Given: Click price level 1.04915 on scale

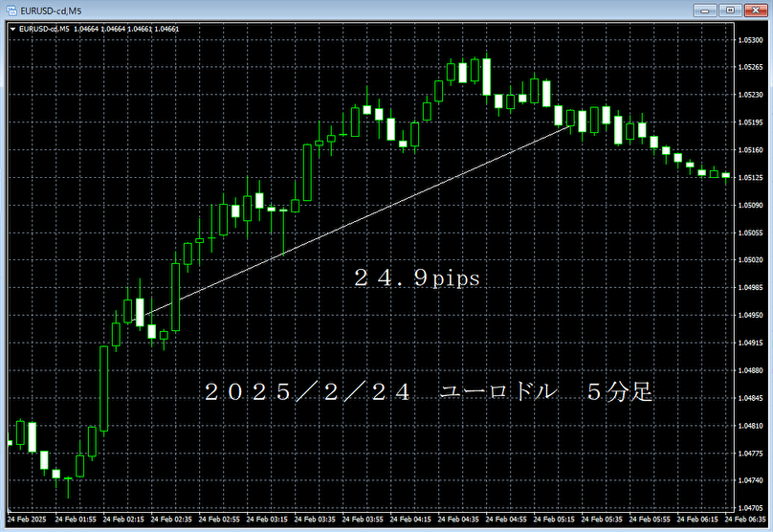Looking at the screenshot, I should pos(750,343).
